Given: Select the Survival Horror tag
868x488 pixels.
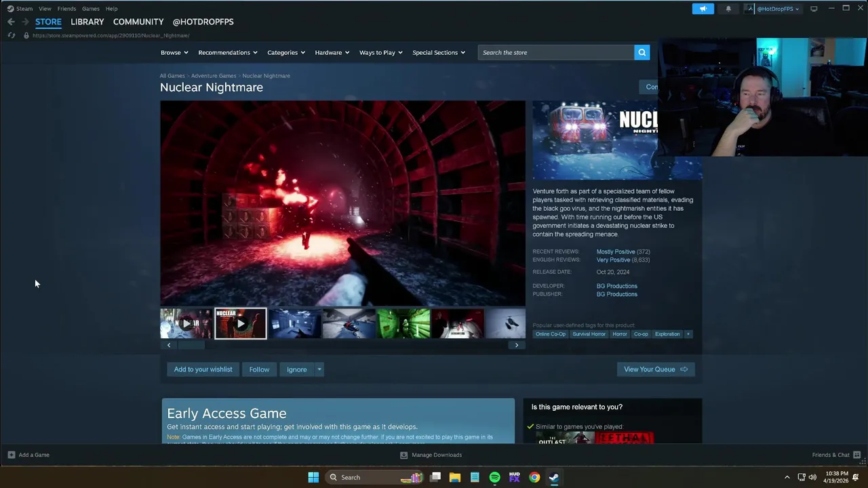Looking at the screenshot, I should coord(589,334).
